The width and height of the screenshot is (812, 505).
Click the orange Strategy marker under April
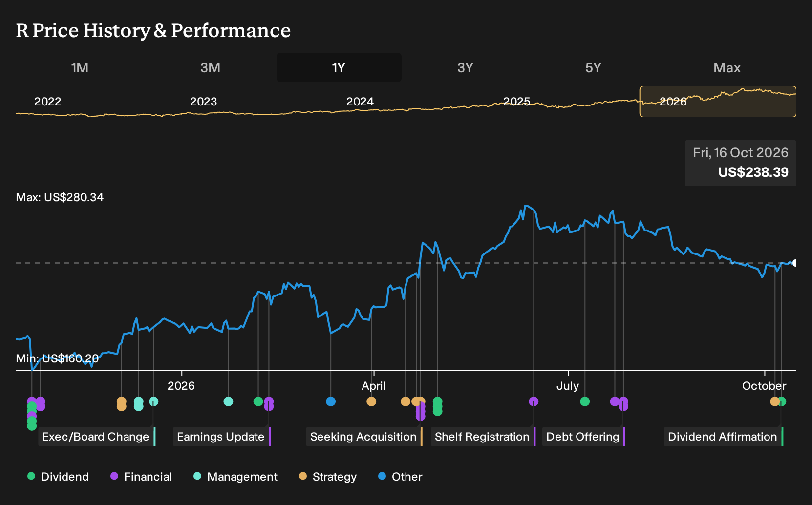(371, 401)
